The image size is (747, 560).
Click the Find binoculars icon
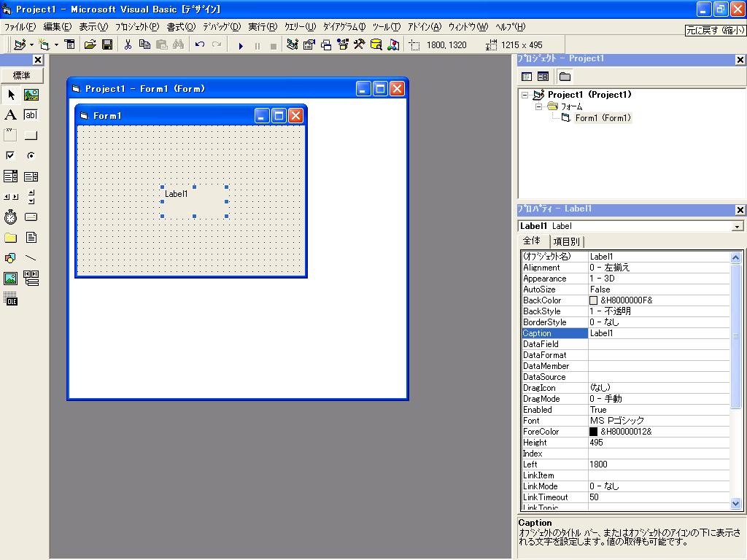click(179, 44)
